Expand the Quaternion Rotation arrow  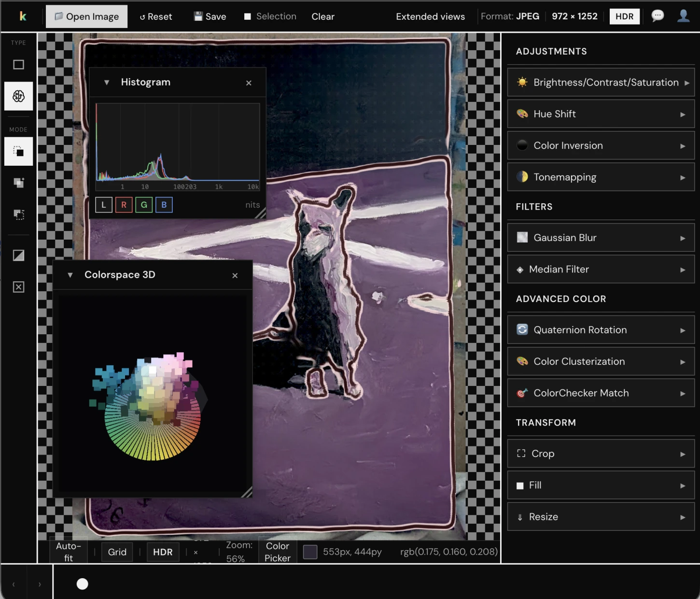[x=683, y=330]
